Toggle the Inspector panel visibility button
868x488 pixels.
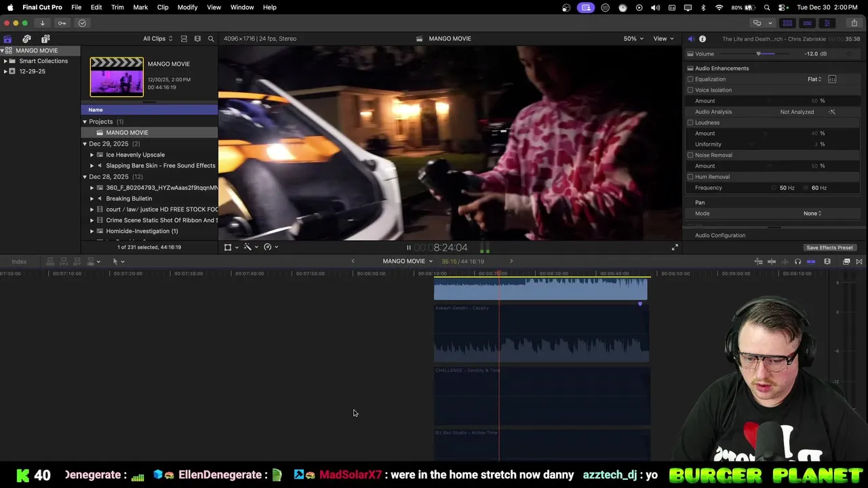[827, 23]
